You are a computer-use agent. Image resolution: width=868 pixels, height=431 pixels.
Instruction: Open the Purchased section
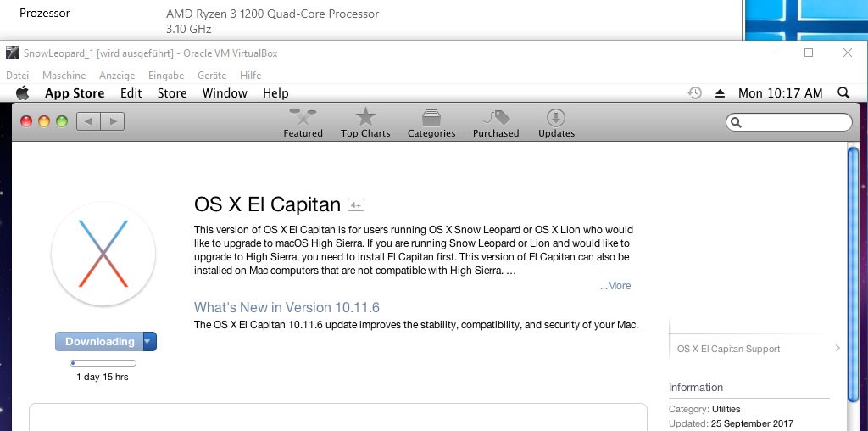pos(496,123)
